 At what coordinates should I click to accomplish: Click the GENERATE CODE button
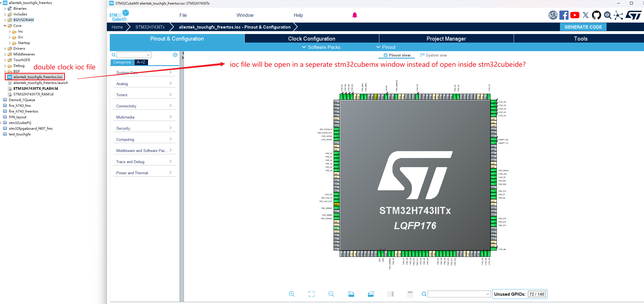[583, 27]
